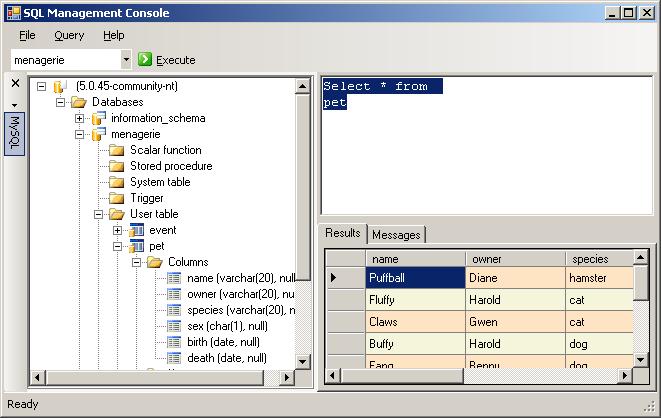Click the birth column icon
Screen dimensions: 661x418
(174, 342)
